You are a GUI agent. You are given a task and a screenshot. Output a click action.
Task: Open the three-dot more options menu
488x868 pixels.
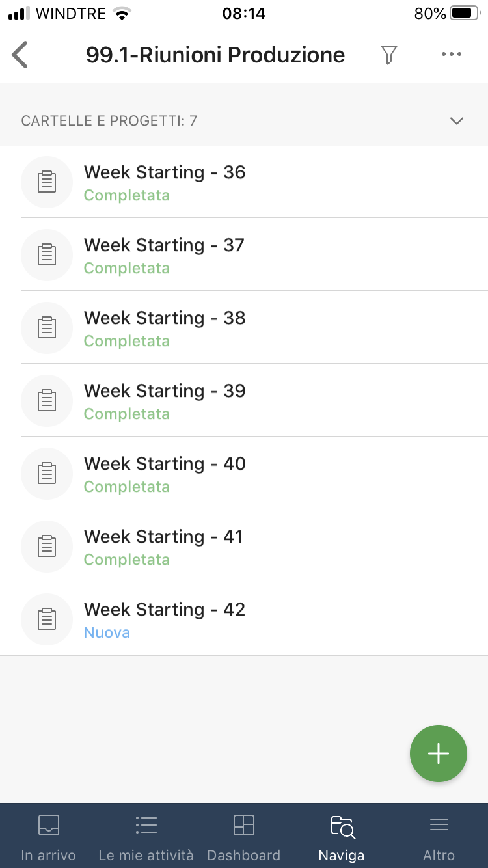click(451, 55)
